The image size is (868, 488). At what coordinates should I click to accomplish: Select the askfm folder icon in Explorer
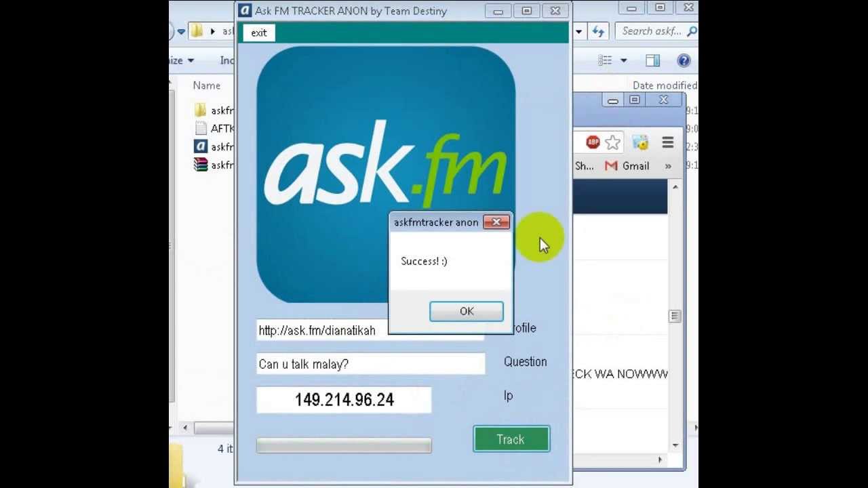pos(200,110)
